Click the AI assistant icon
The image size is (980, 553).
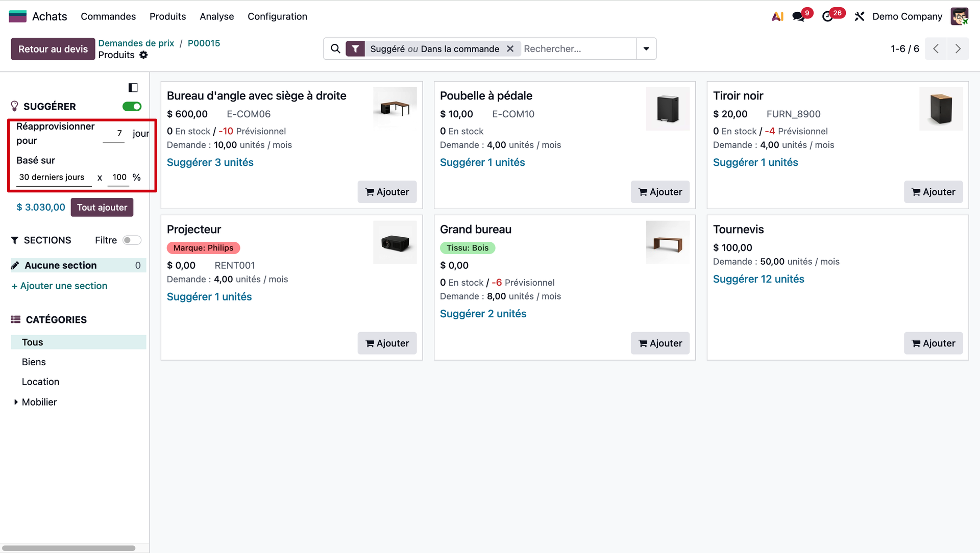point(777,16)
